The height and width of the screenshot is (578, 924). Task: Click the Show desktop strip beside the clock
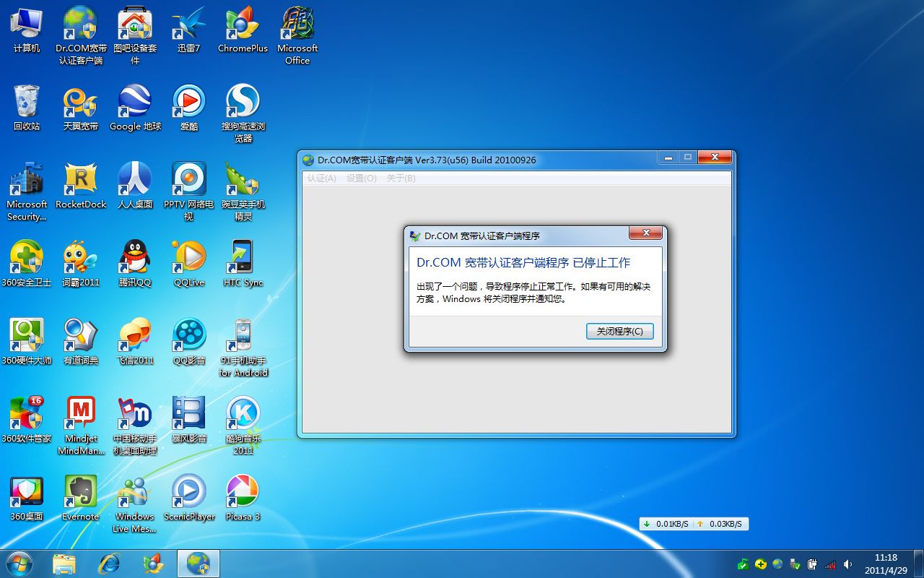coord(918,564)
